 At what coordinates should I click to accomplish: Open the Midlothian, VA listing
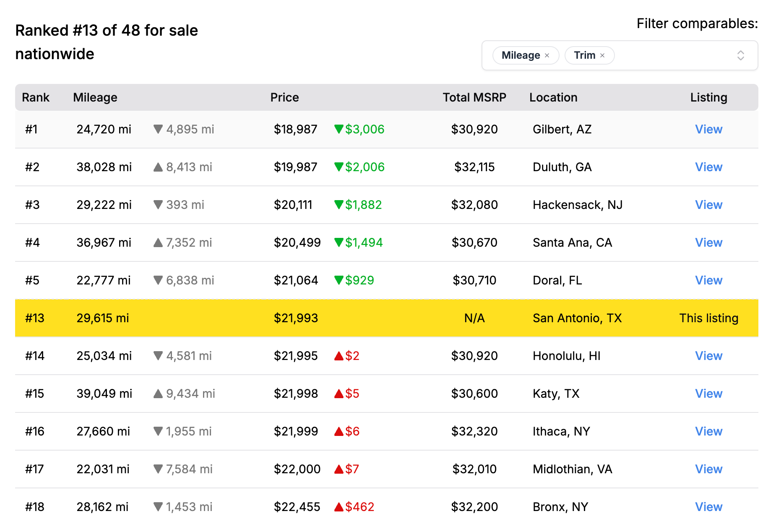pyautogui.click(x=708, y=469)
